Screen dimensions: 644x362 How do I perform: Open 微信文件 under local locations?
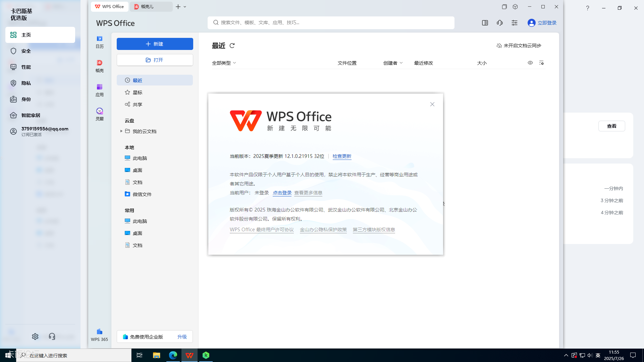155,194
